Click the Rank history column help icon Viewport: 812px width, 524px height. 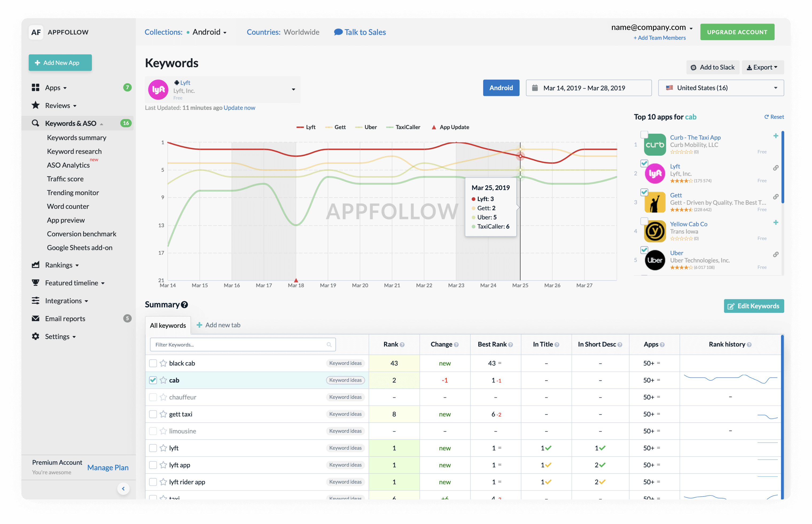pos(749,345)
